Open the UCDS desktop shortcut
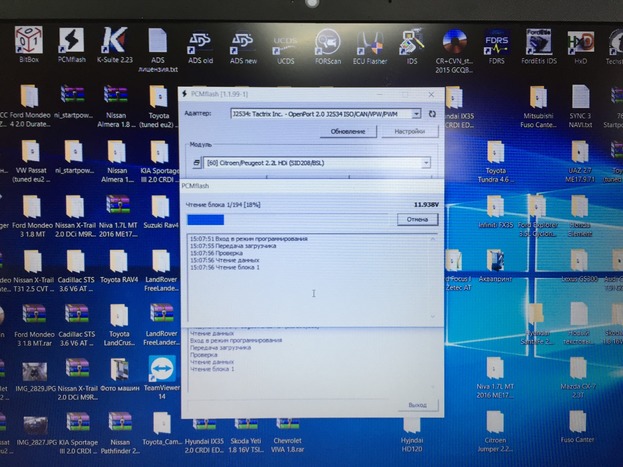Image resolution: width=623 pixels, height=467 pixels. click(x=285, y=43)
